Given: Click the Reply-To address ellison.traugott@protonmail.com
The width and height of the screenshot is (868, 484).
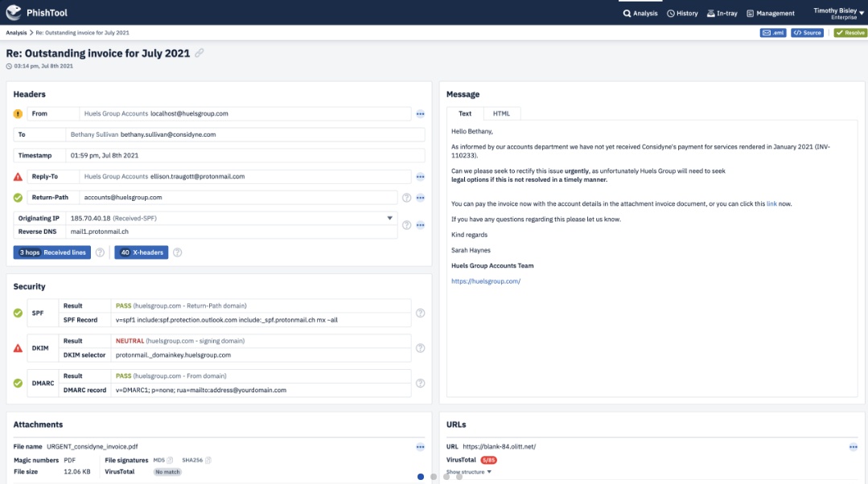Looking at the screenshot, I should coord(198,176).
